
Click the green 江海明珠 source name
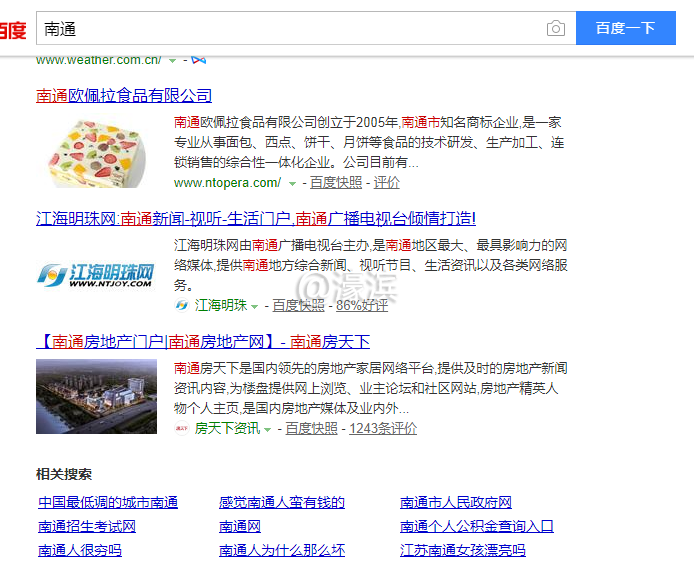point(220,305)
